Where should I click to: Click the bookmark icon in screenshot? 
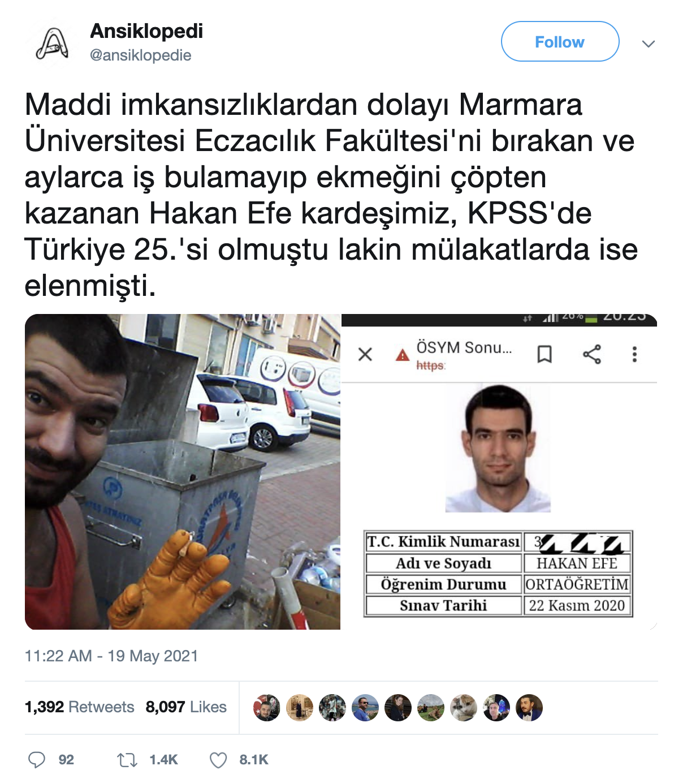tap(545, 354)
